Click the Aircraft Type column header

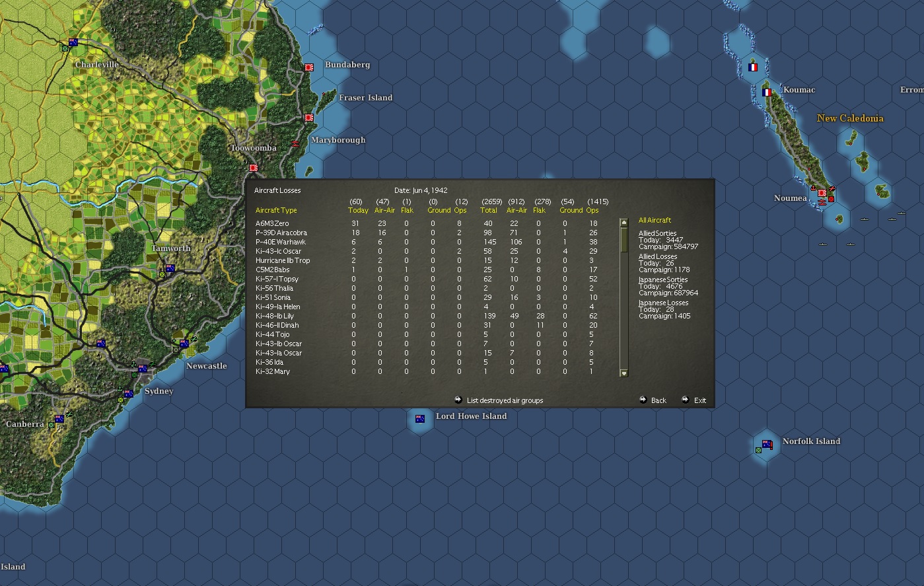[276, 210]
